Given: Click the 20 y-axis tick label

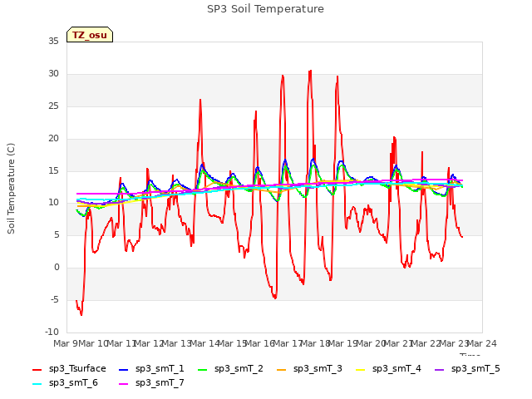Looking at the screenshot, I should (x=53, y=139).
